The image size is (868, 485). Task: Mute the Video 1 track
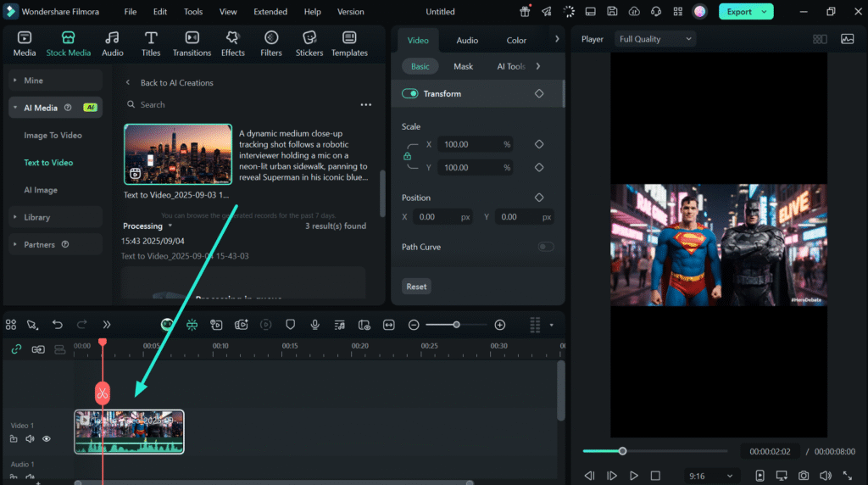tap(30, 438)
